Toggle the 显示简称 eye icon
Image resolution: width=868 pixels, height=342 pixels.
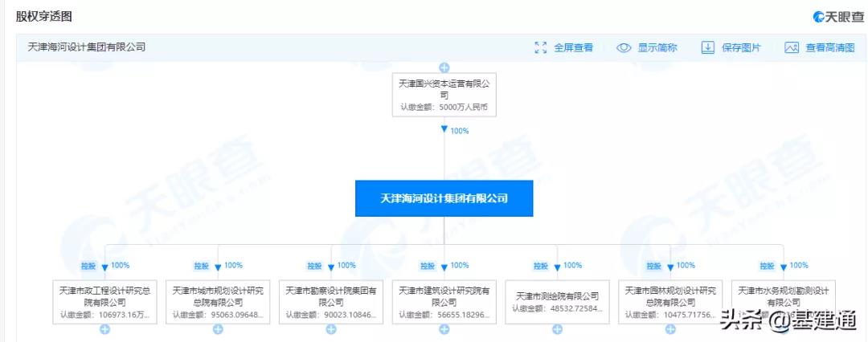[624, 47]
